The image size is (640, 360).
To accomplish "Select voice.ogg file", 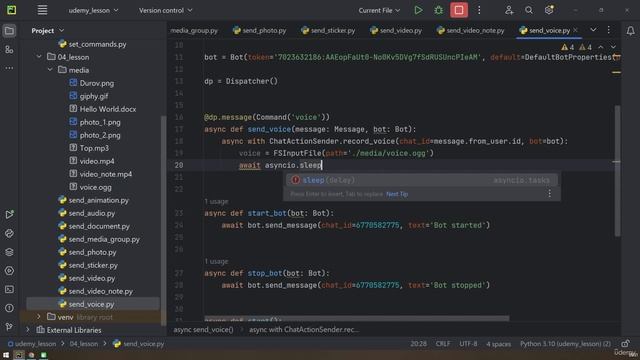I will pos(96,187).
